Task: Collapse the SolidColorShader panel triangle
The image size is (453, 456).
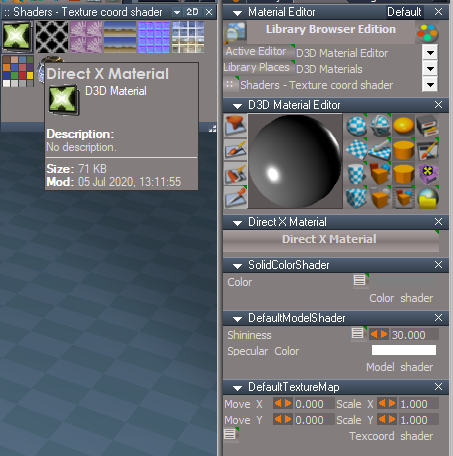Action: coord(237,266)
